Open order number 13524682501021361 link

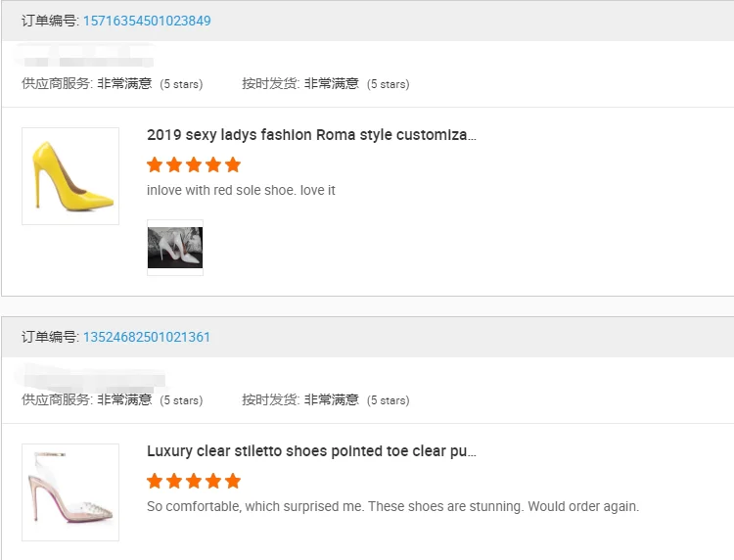click(147, 337)
